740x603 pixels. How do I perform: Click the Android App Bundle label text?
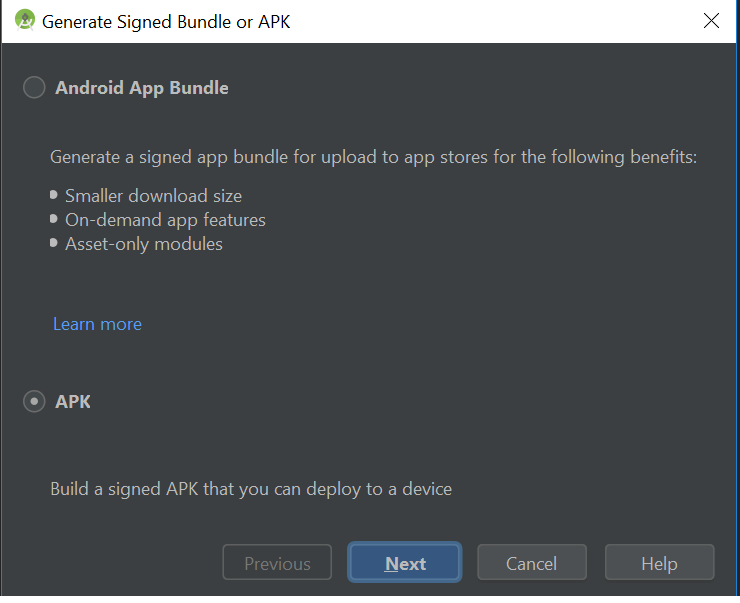(x=141, y=88)
